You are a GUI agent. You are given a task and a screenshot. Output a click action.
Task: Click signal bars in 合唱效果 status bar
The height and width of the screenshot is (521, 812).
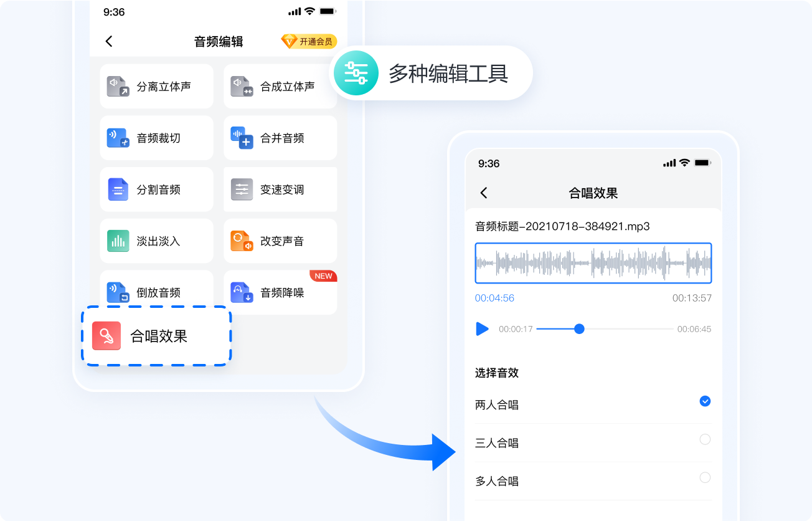pyautogui.click(x=669, y=163)
